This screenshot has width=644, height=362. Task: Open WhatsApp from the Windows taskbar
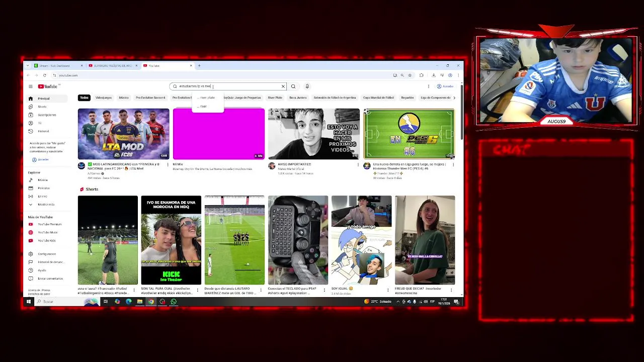(174, 302)
